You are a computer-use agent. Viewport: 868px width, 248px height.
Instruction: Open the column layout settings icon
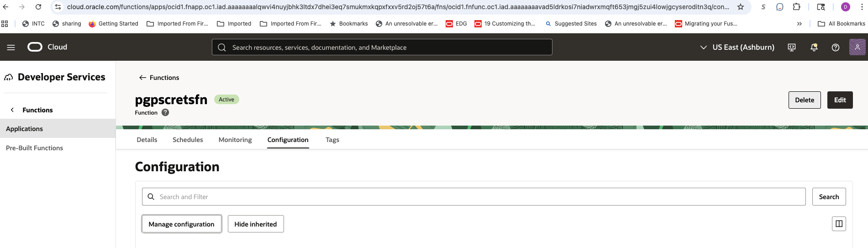(x=839, y=224)
